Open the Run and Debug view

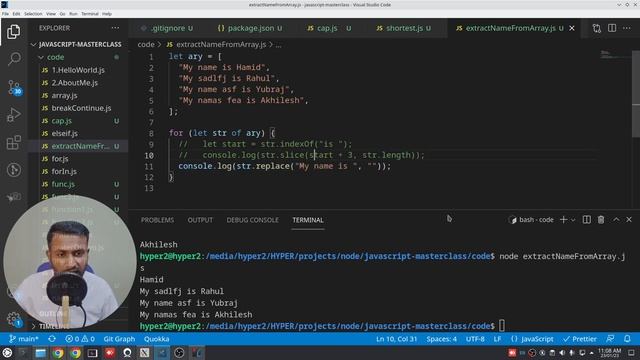13,115
